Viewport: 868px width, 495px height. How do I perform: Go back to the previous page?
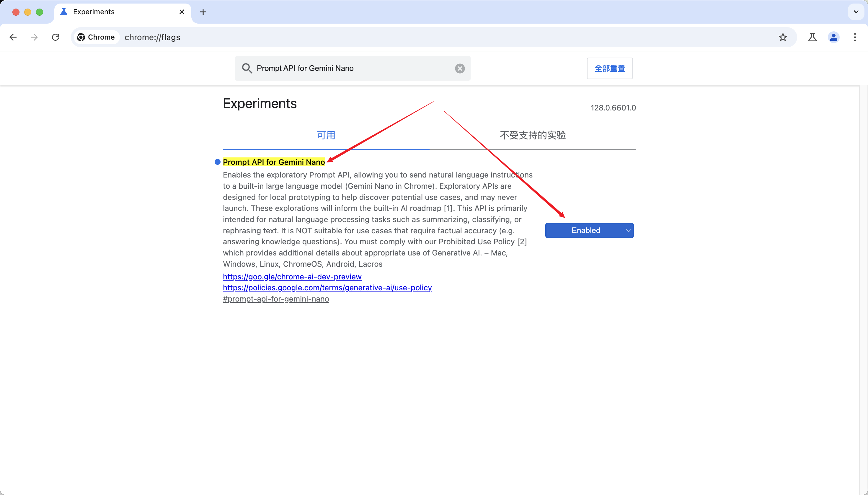(13, 37)
